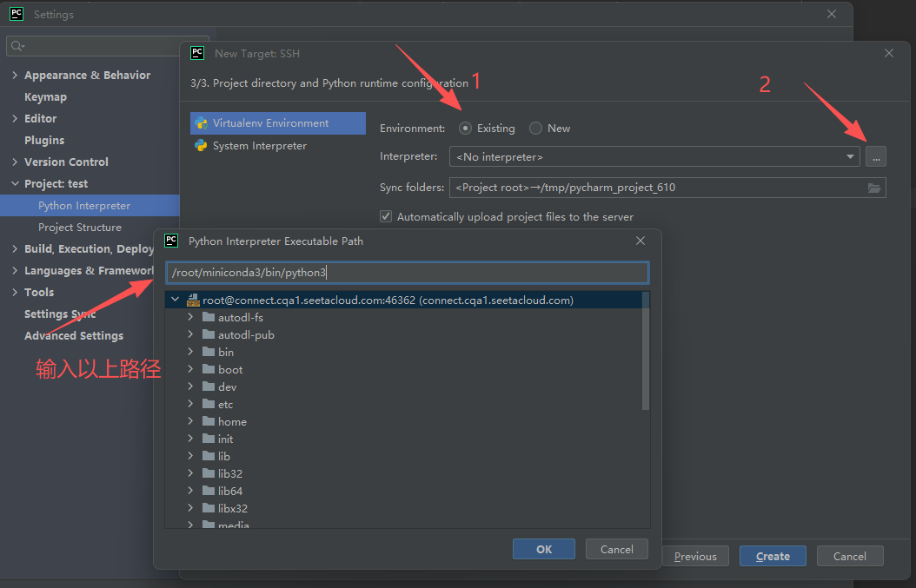The height and width of the screenshot is (588, 916).
Task: Click the Create button
Action: click(x=773, y=556)
